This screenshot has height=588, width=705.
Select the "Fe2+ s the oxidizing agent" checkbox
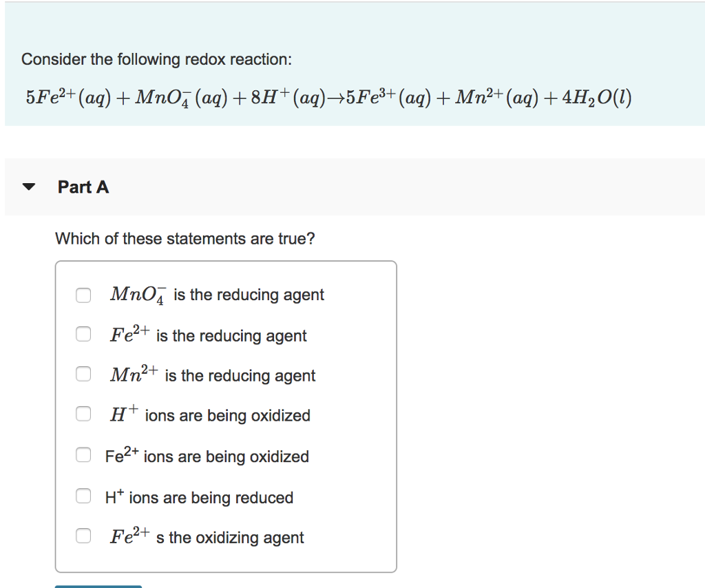83,535
